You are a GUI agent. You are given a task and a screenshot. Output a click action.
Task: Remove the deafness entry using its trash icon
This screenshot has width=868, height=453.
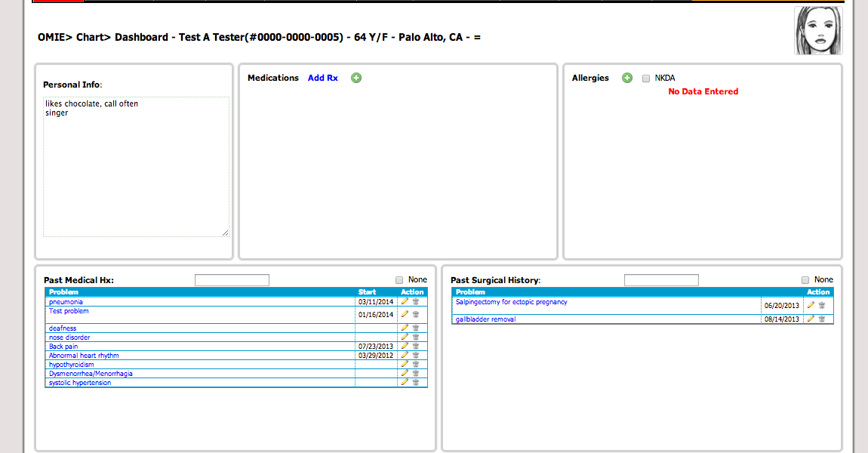point(415,328)
